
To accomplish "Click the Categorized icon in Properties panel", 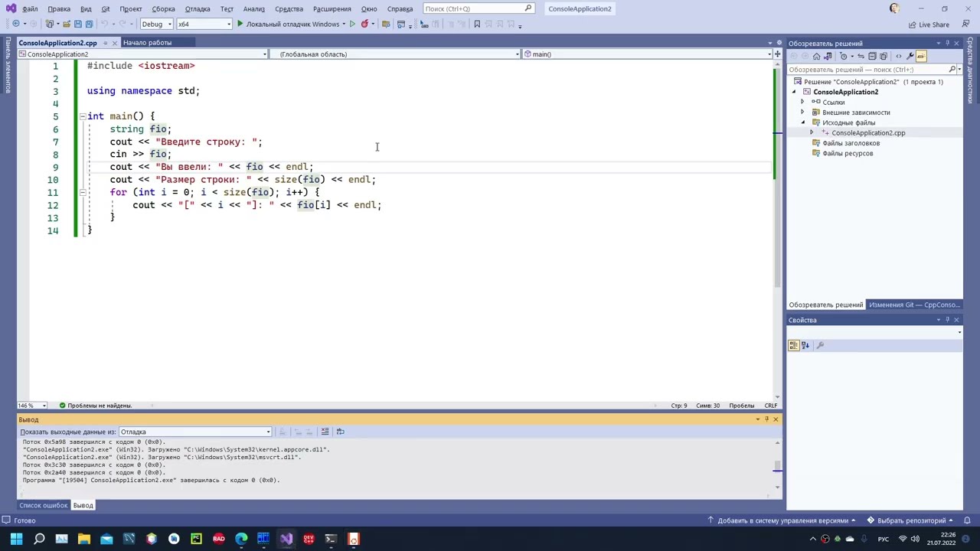I will (x=794, y=345).
